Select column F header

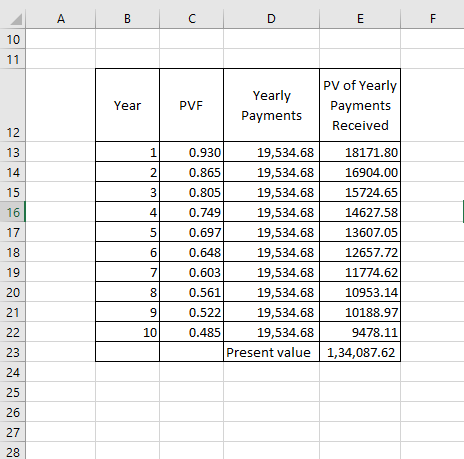(x=432, y=18)
